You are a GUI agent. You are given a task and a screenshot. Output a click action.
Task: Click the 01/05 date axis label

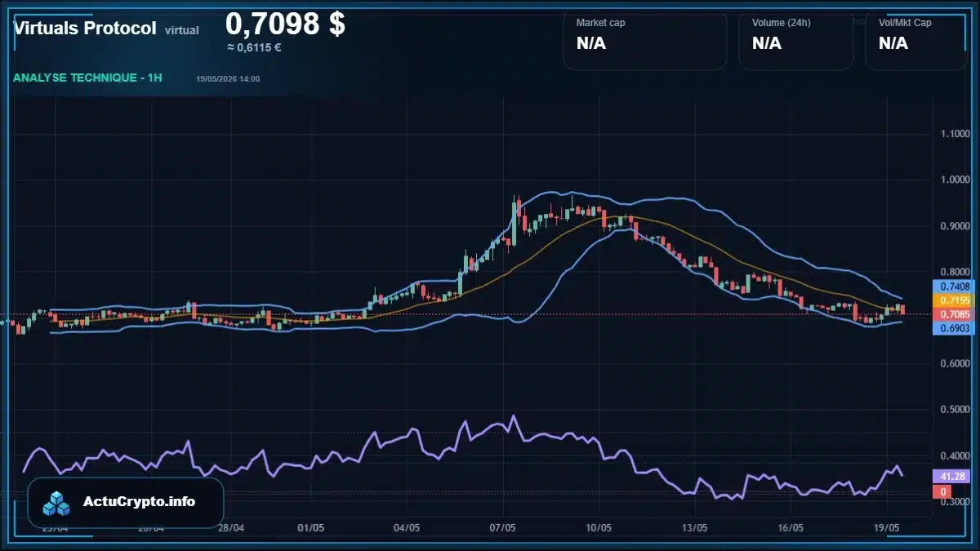click(x=312, y=528)
